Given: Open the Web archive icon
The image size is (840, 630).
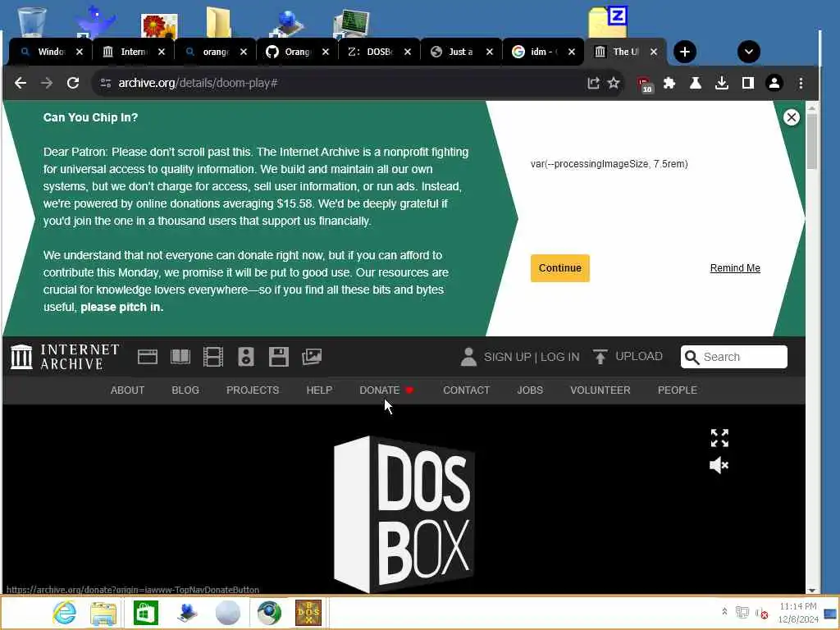Looking at the screenshot, I should click(x=148, y=357).
